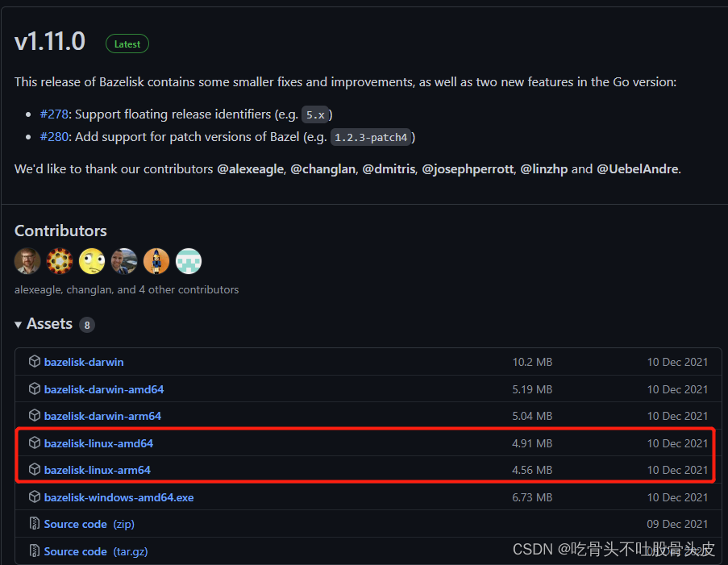Open the fourth contributor's avatar photo
Screen dimensions: 728x565
coord(124,261)
